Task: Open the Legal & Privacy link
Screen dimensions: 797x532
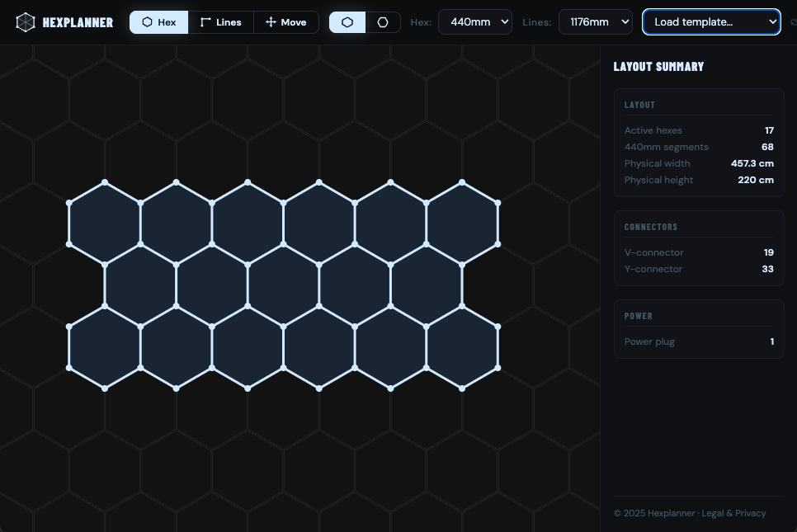Action: point(733,513)
